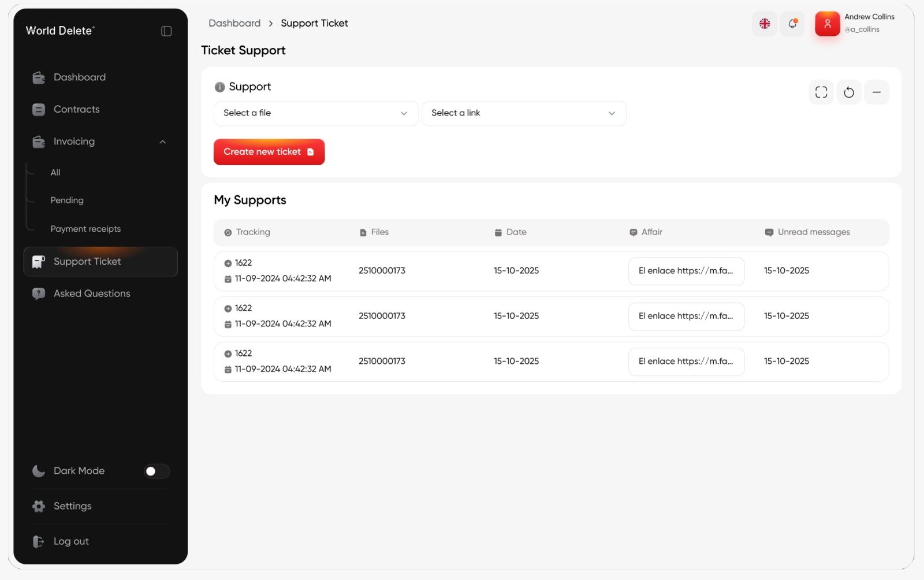Viewport: 924px width, 580px height.
Task: Open the language selector flag icon
Action: click(x=765, y=24)
